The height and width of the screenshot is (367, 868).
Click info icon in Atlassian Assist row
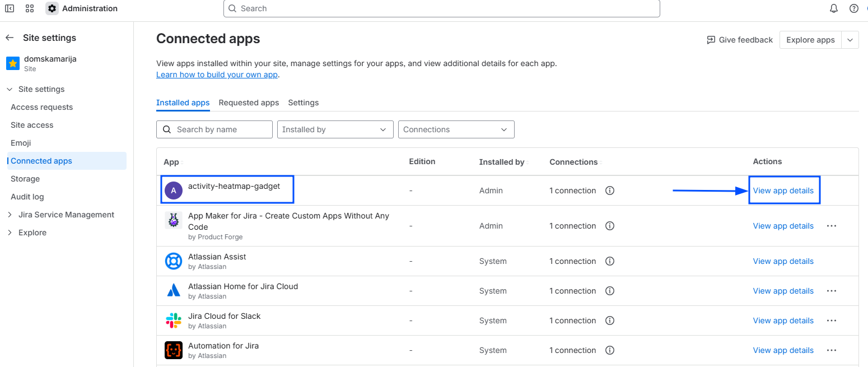point(610,261)
